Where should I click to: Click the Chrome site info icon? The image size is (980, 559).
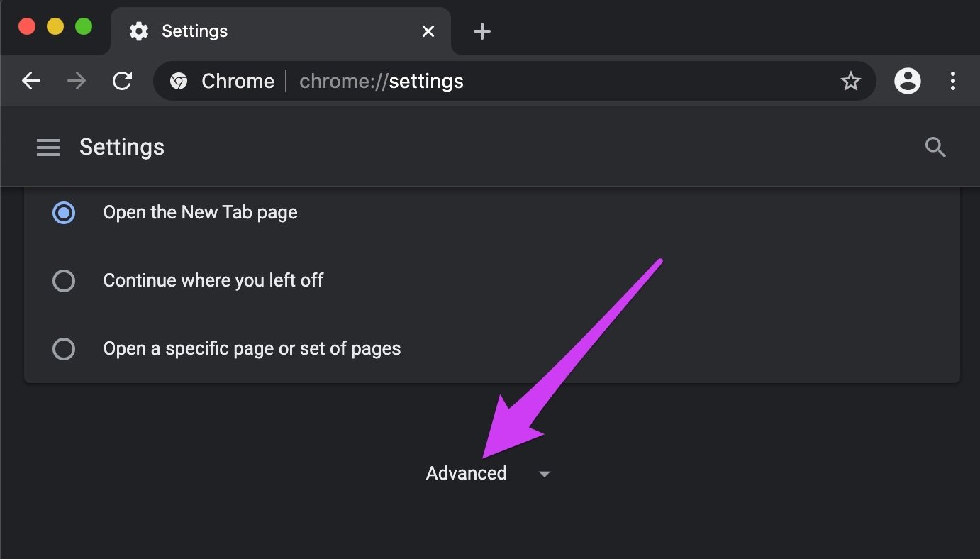coord(179,82)
